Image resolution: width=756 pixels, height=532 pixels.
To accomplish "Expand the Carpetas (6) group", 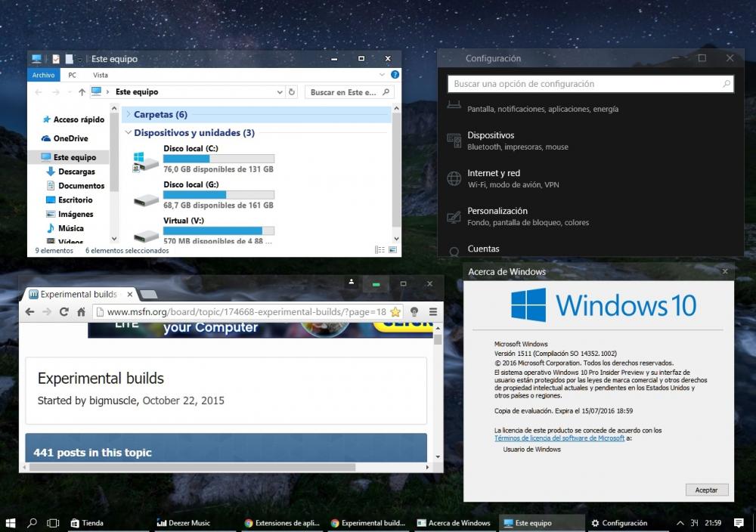I will click(128, 115).
